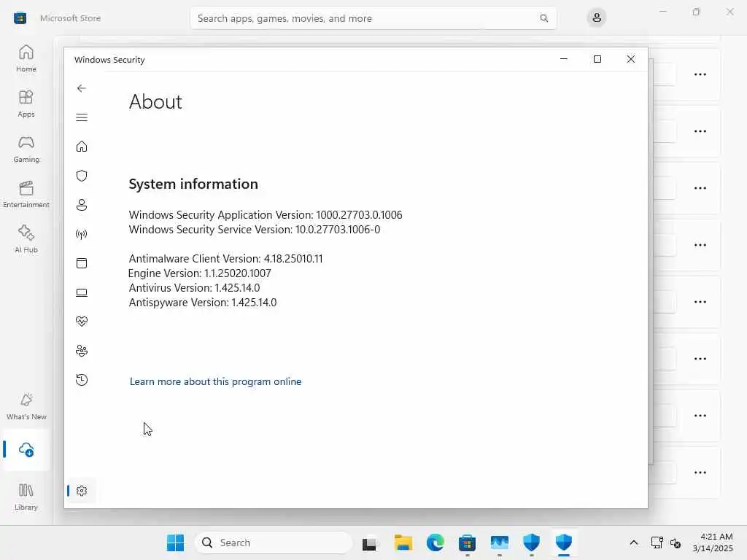Select the Windows Security Service Version line
The height and width of the screenshot is (560, 747).
[255, 230]
